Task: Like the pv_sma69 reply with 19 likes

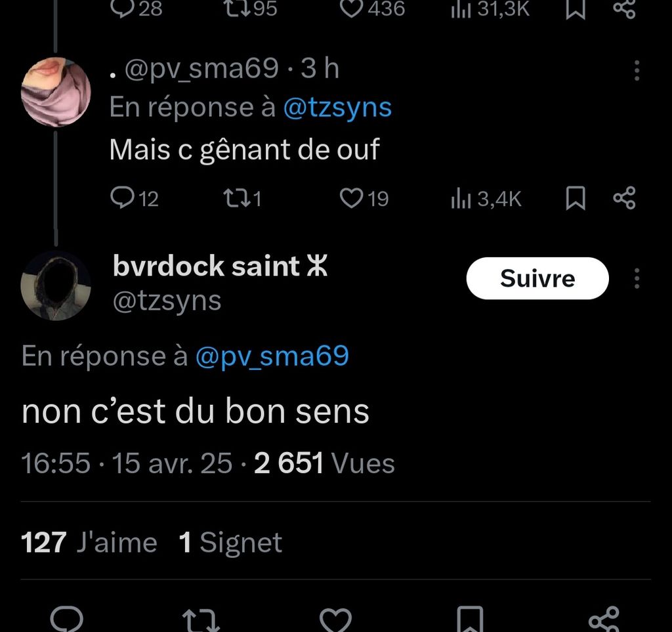Action: (364, 199)
